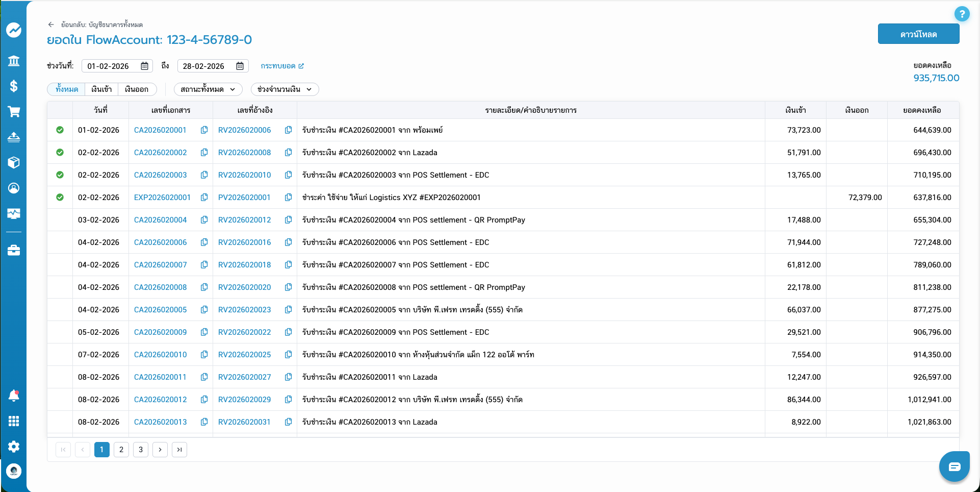Select the เงินออก filter pill
This screenshot has height=492, width=980.
click(136, 89)
